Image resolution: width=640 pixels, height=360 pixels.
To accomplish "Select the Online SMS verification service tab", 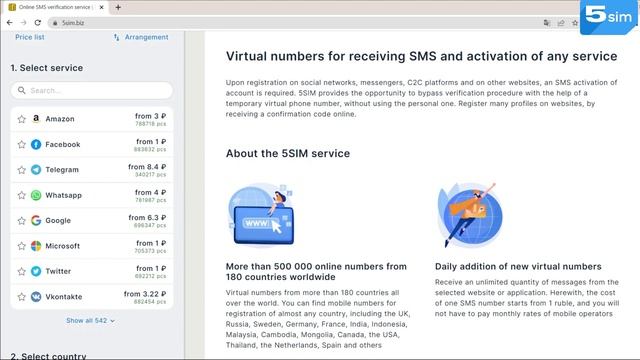I will [x=55, y=7].
